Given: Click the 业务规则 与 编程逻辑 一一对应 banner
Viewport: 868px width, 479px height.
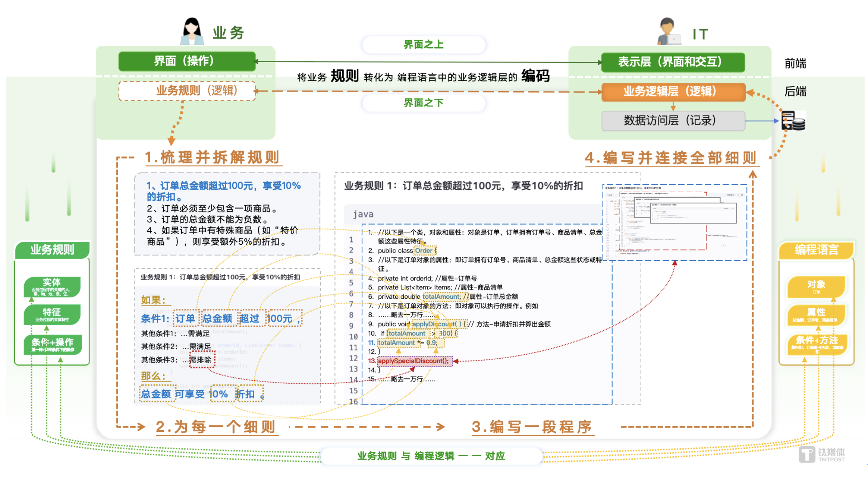Looking at the screenshot, I should 431,456.
